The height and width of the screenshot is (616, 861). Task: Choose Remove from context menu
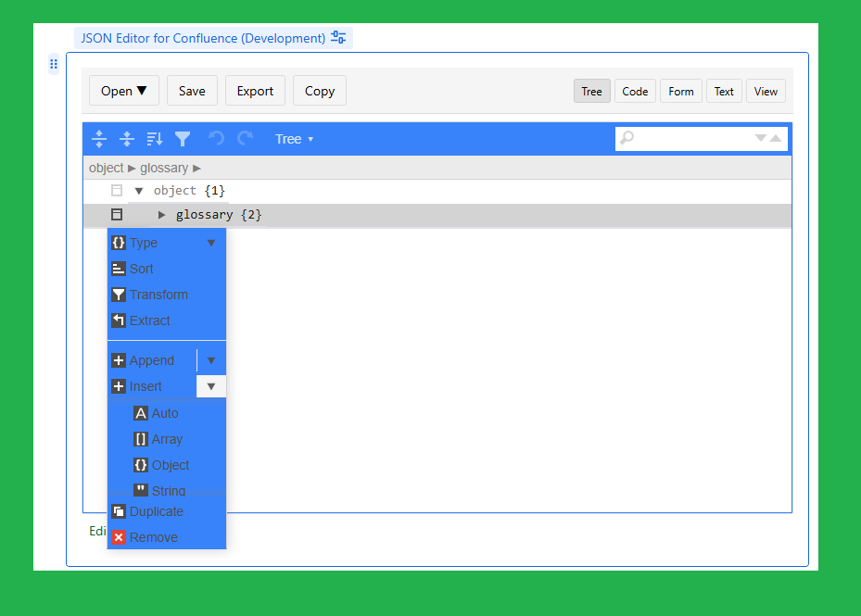(x=167, y=537)
